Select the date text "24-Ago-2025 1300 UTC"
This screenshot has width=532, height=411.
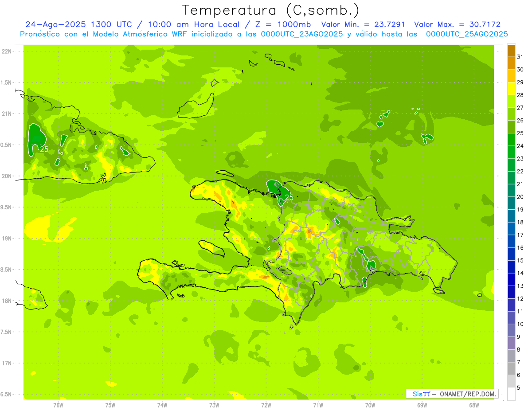78,24
